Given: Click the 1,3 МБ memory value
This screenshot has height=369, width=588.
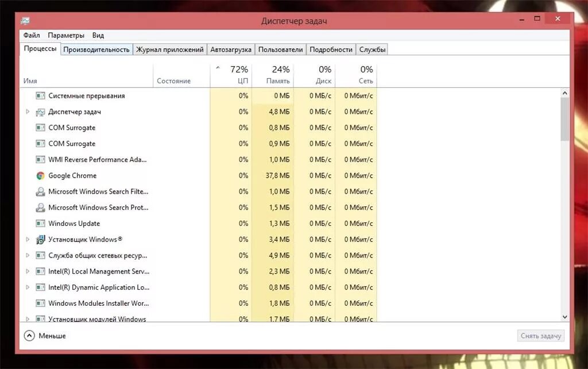Looking at the screenshot, I should coord(280,224).
